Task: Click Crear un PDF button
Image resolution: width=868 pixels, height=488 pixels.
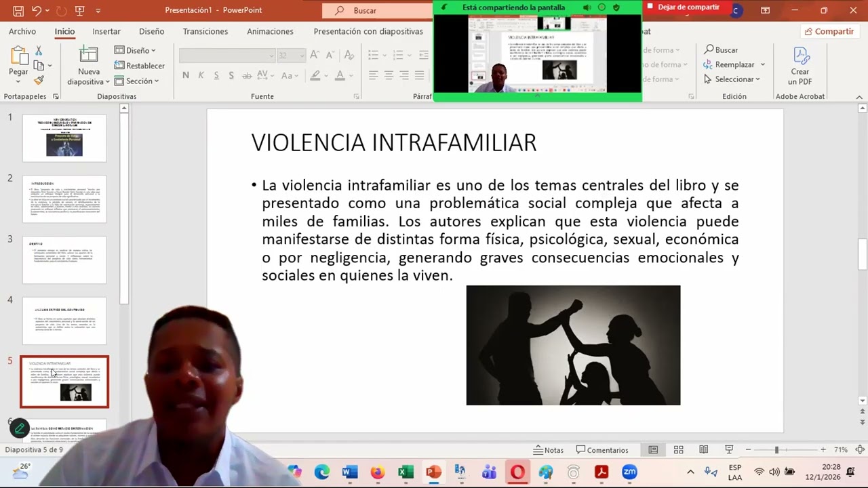Action: coord(800,66)
